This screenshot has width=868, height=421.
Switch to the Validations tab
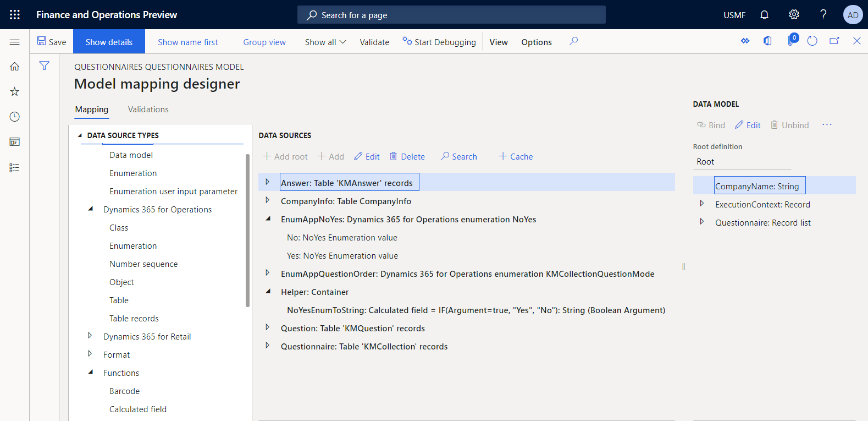point(148,110)
